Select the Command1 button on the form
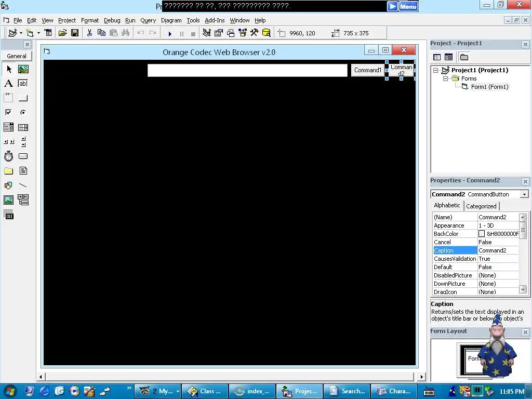The height and width of the screenshot is (399, 532). [368, 70]
